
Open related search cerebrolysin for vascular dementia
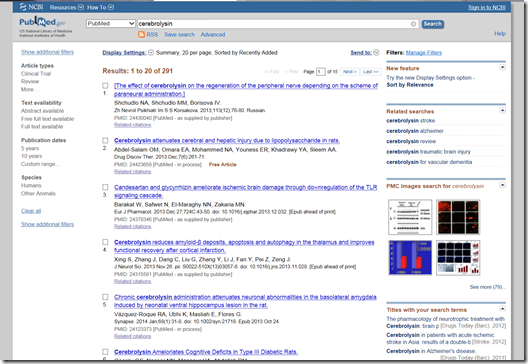(429, 162)
